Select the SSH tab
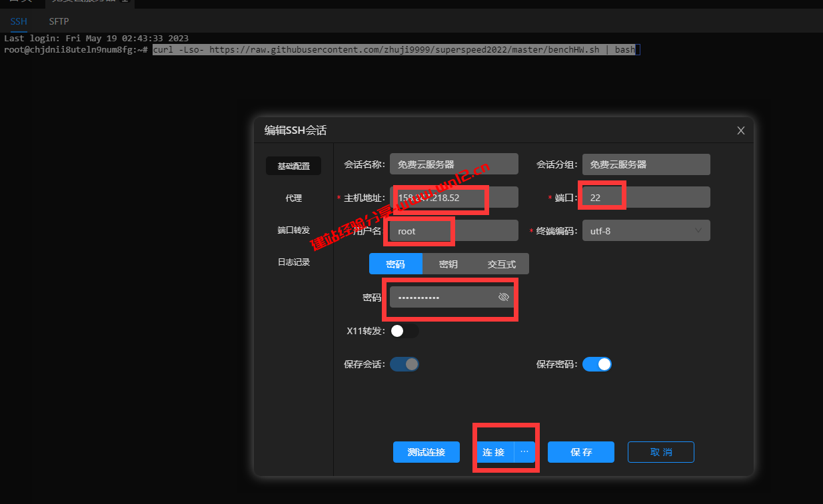The height and width of the screenshot is (504, 823). coord(19,21)
